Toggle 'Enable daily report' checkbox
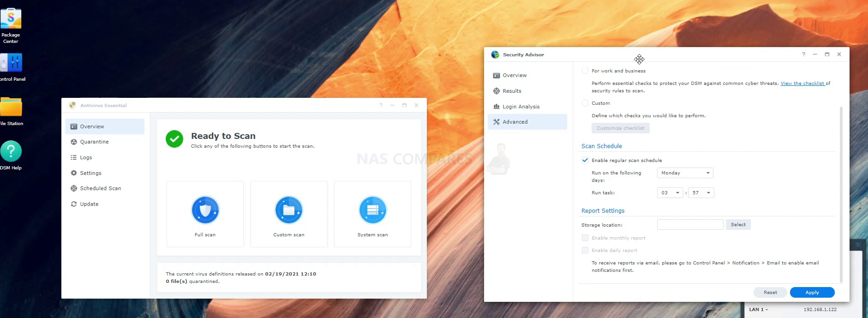This screenshot has width=868, height=318. point(585,250)
